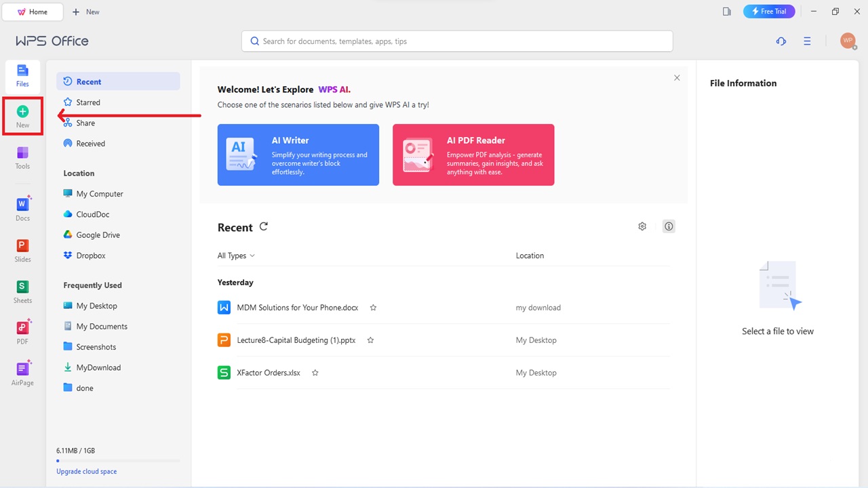Click the document search field
The width and height of the screenshot is (868, 488).
click(x=456, y=41)
